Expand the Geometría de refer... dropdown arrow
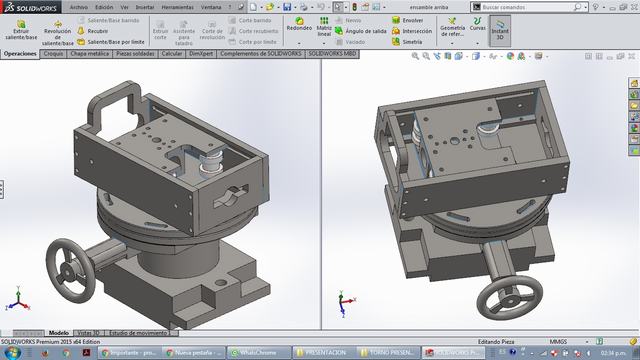 coord(452,43)
